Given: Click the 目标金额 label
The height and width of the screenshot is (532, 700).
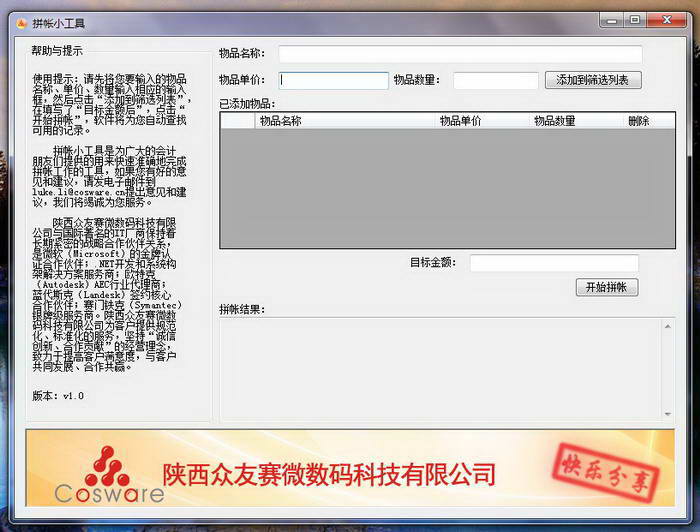Looking at the screenshot, I should [433, 262].
